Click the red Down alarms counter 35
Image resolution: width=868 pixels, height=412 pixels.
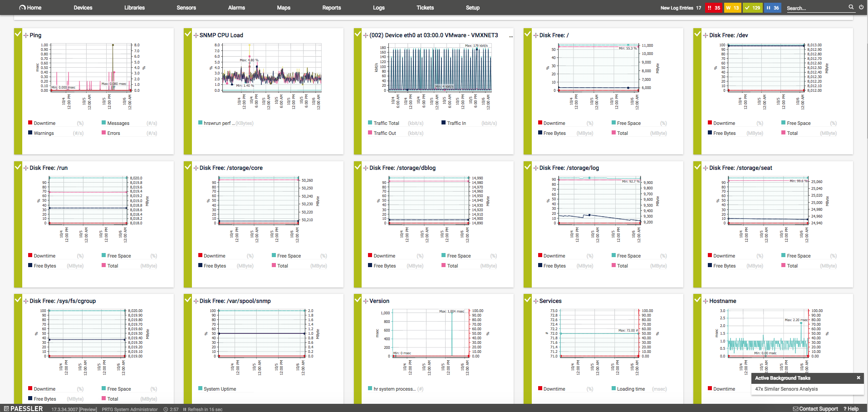(x=714, y=8)
